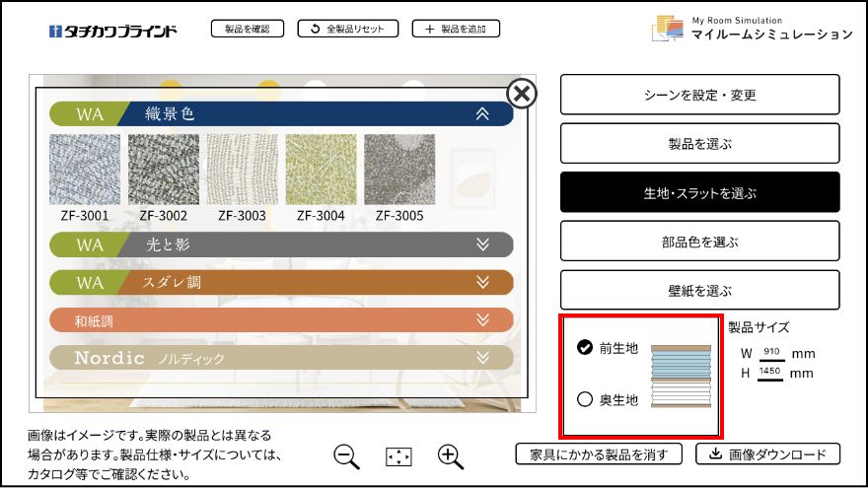The width and height of the screenshot is (868, 488).
Task: Click 家具にかかる製品を消す button
Action: 599,454
